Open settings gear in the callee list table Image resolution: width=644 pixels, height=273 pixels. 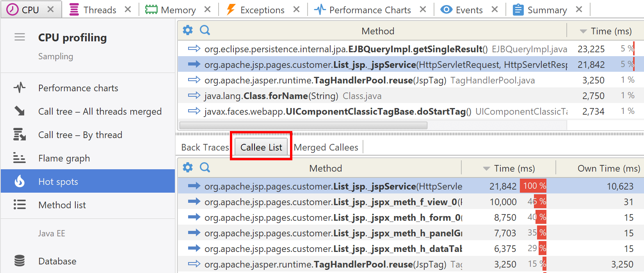188,167
